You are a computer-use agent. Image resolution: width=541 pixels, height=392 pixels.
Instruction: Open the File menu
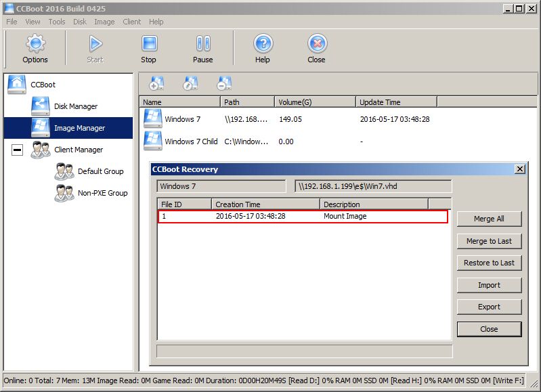[12, 22]
